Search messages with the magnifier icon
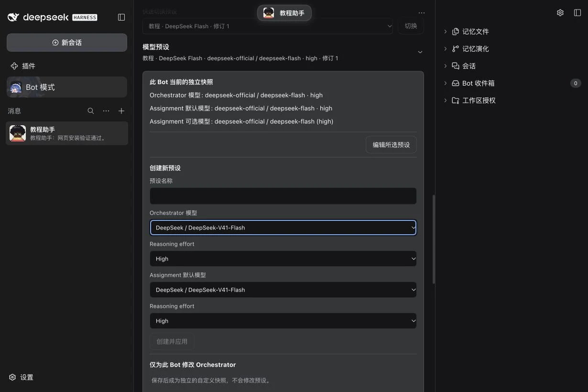The height and width of the screenshot is (392, 588). pos(91,111)
